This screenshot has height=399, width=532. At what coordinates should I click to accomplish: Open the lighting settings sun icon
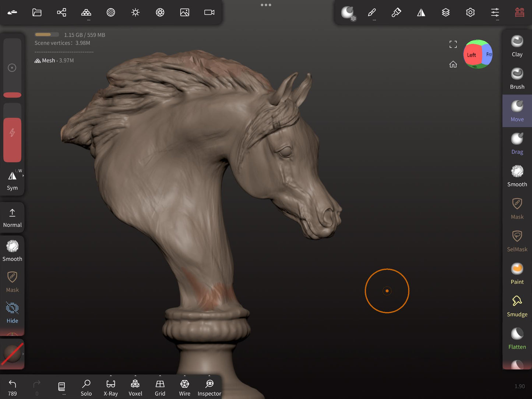pos(135,13)
